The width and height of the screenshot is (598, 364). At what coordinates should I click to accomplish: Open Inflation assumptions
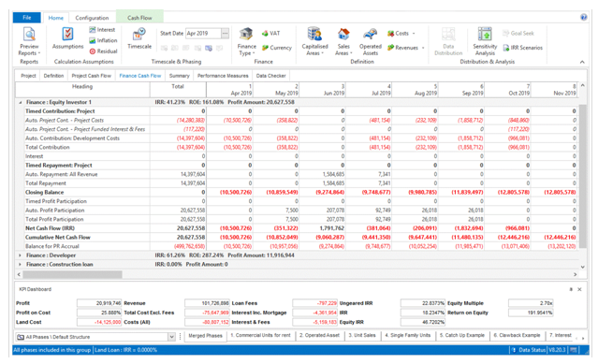[x=103, y=40]
